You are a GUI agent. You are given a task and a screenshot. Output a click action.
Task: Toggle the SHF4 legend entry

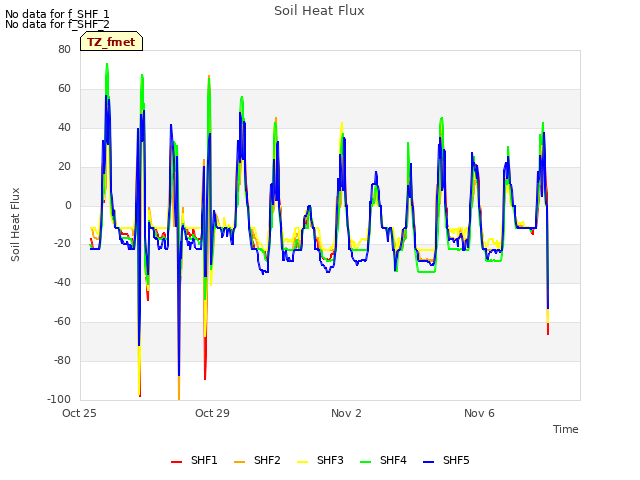tap(383, 460)
